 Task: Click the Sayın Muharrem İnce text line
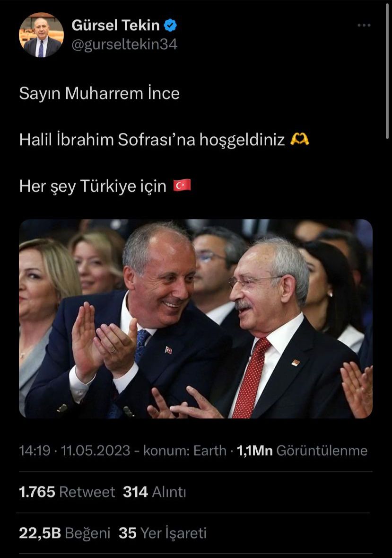tap(99, 94)
